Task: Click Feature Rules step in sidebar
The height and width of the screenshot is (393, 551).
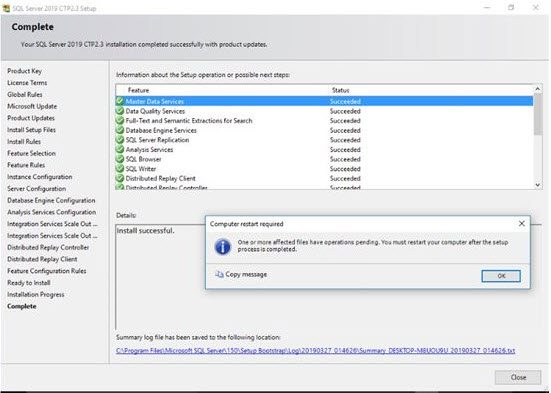Action: [26, 165]
